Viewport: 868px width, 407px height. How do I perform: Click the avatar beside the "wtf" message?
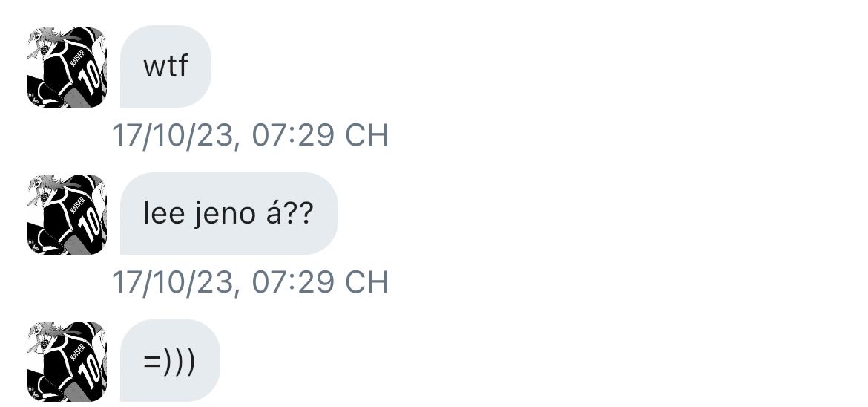[67, 68]
